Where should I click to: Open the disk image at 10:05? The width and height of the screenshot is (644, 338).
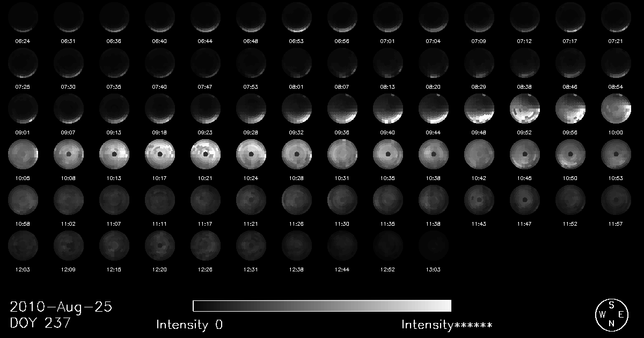coord(23,154)
